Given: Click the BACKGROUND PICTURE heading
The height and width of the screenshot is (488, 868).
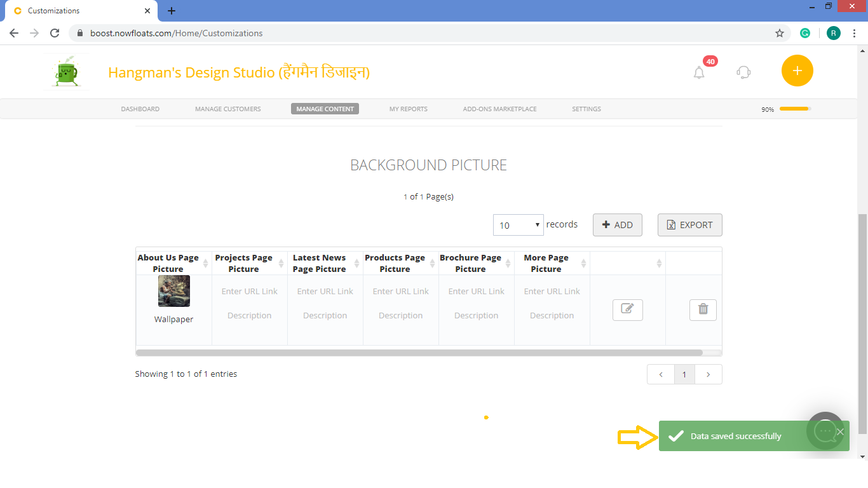Looking at the screenshot, I should 429,165.
